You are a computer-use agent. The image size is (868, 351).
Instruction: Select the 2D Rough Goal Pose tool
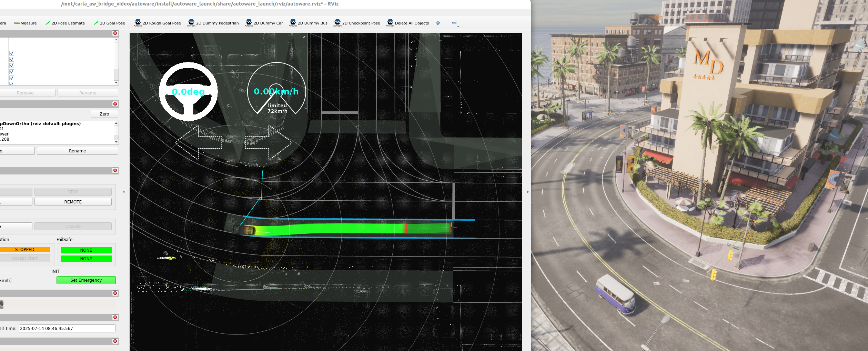(x=158, y=23)
